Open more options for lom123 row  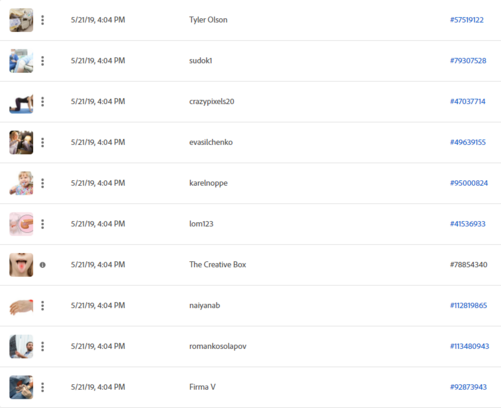[x=42, y=224]
